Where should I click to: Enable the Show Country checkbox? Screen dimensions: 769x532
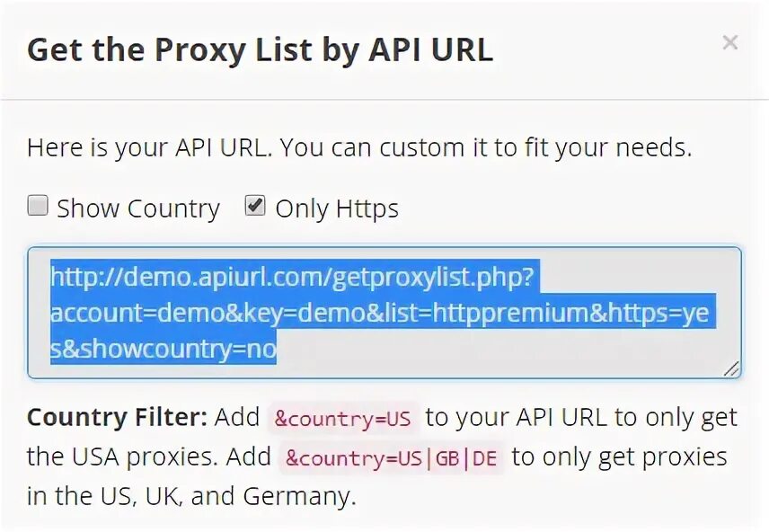click(x=38, y=207)
